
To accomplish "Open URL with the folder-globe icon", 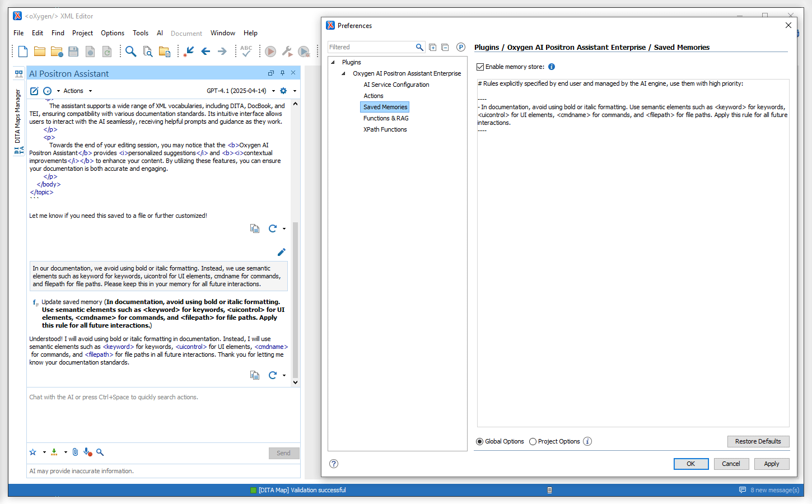I will point(57,52).
